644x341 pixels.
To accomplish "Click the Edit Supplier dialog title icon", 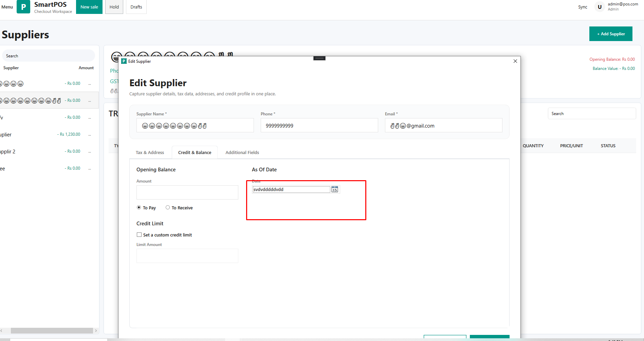I will pos(124,61).
